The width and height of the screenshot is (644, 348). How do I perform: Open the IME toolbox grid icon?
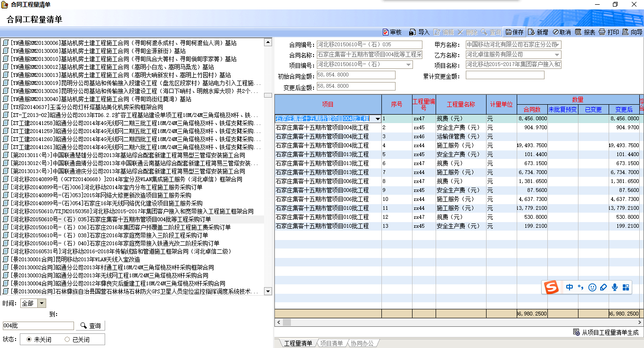[x=626, y=287]
